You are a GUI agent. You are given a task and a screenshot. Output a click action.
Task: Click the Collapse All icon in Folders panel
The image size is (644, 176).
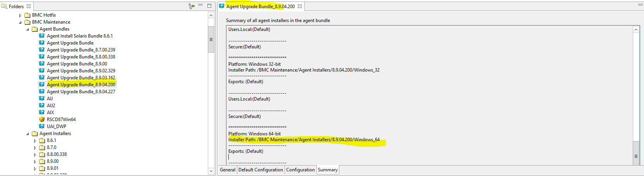[x=192, y=6]
